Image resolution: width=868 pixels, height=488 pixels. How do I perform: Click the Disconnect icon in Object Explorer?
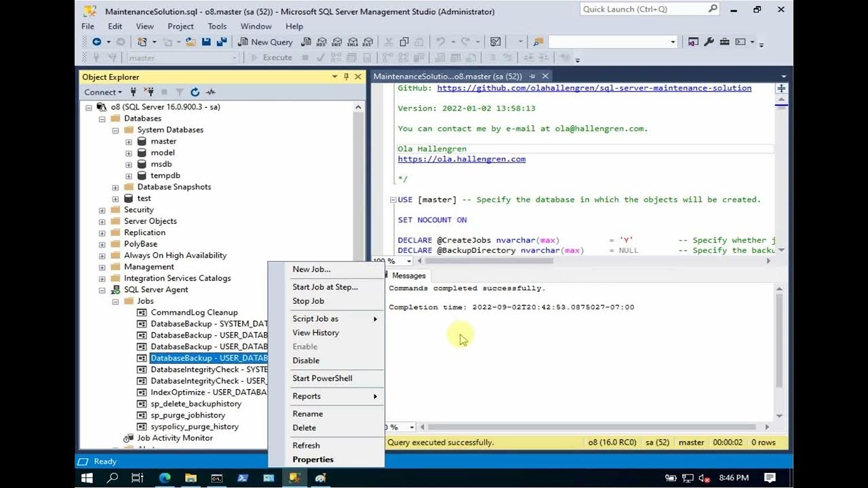149,92
